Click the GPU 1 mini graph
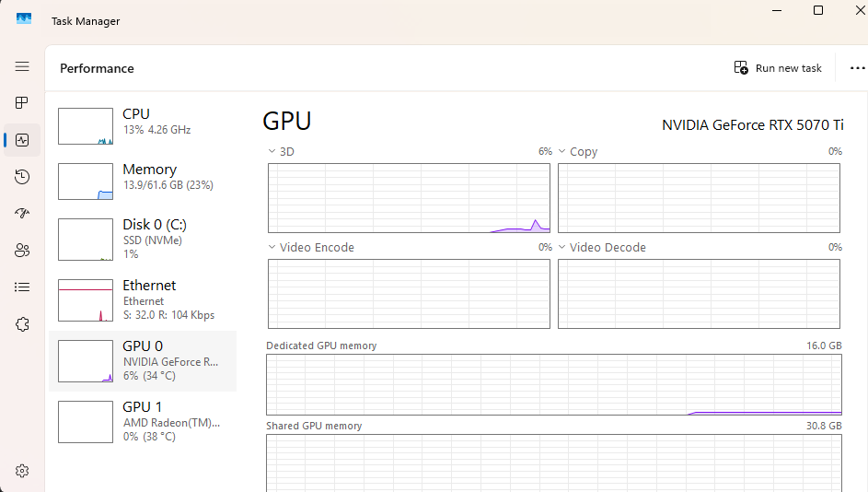 [x=86, y=422]
